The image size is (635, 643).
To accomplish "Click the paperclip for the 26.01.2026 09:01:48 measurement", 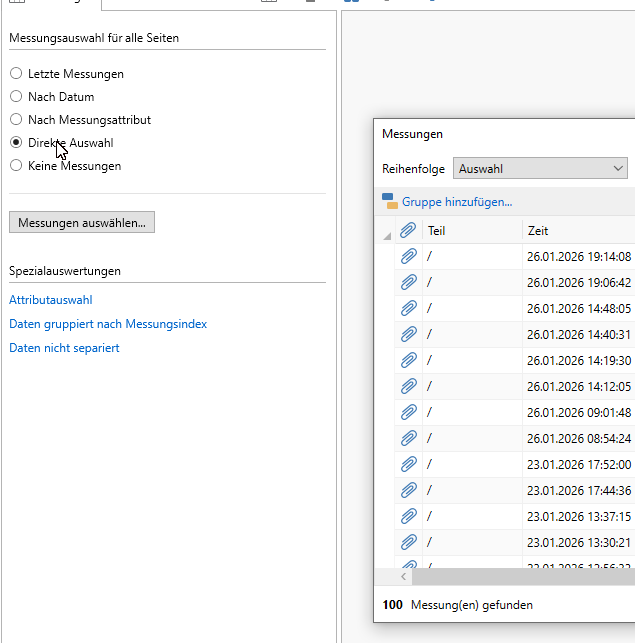I will [x=408, y=412].
